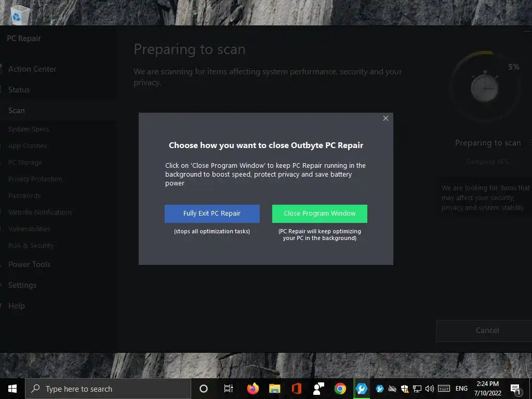Dismiss the dialog with the X icon
This screenshot has width=532, height=399.
click(x=386, y=118)
